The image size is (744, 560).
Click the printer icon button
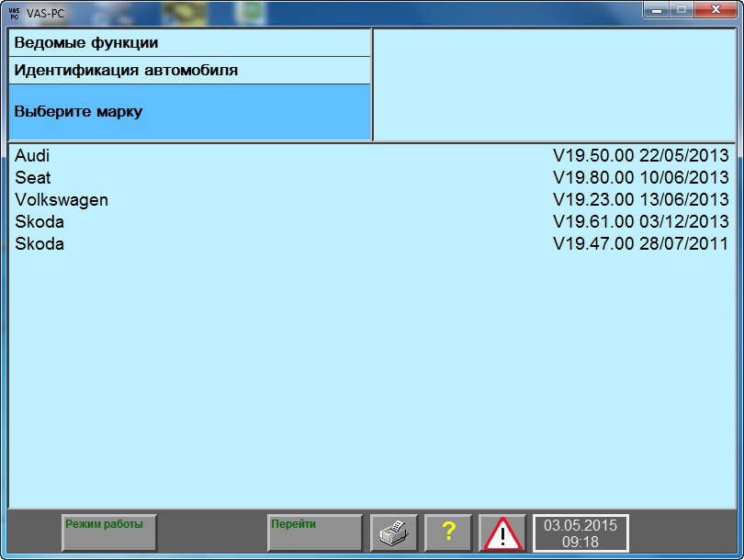(x=393, y=533)
